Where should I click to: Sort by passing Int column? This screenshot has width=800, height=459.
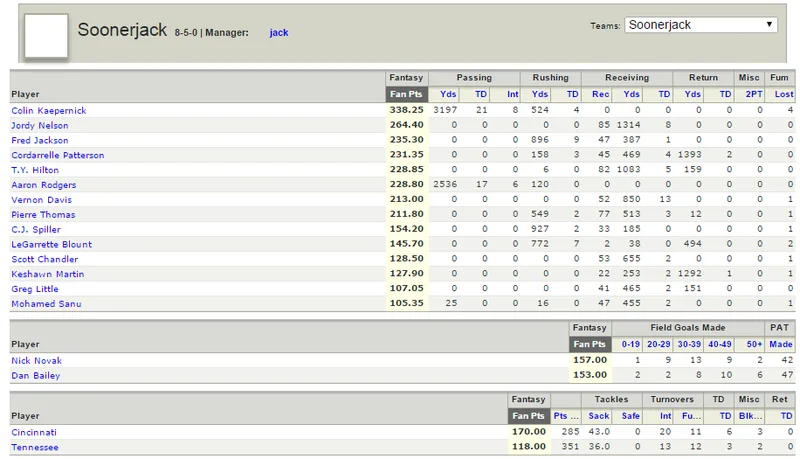pos(512,94)
